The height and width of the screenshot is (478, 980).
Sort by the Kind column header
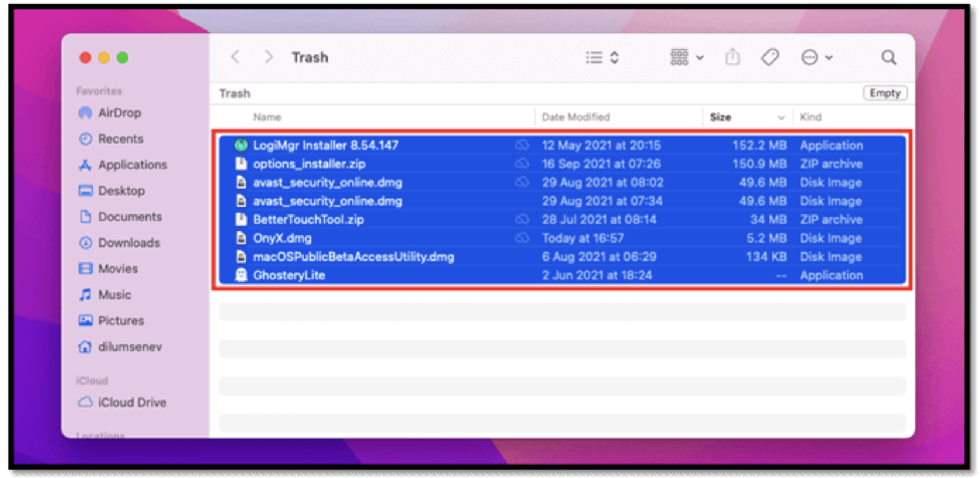click(x=811, y=117)
